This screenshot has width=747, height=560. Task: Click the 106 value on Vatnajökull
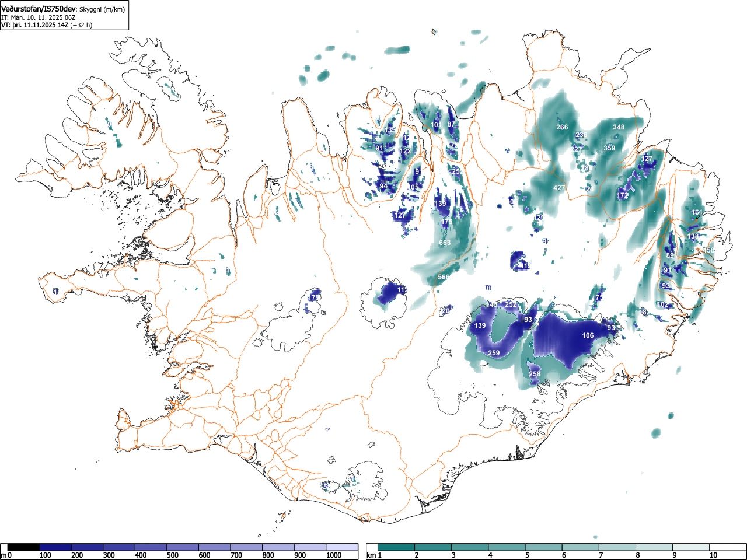tap(588, 335)
